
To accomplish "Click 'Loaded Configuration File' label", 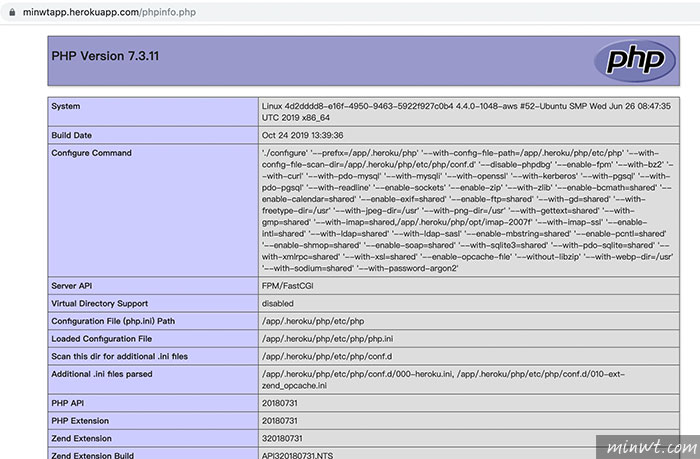I will click(102, 339).
